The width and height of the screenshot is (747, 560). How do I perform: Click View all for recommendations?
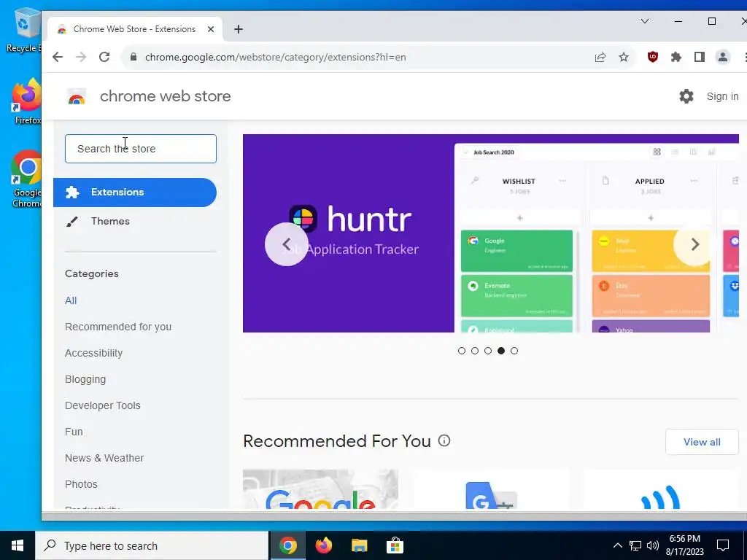(702, 442)
